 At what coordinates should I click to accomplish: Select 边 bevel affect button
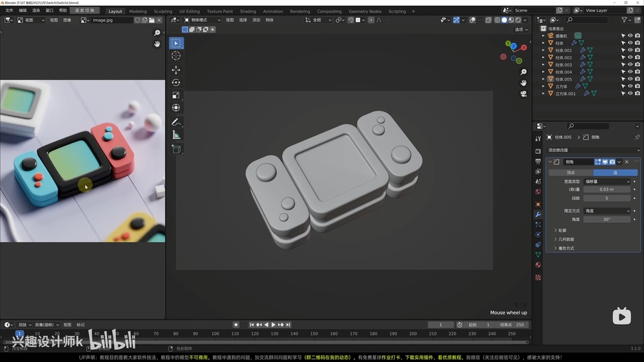click(615, 173)
